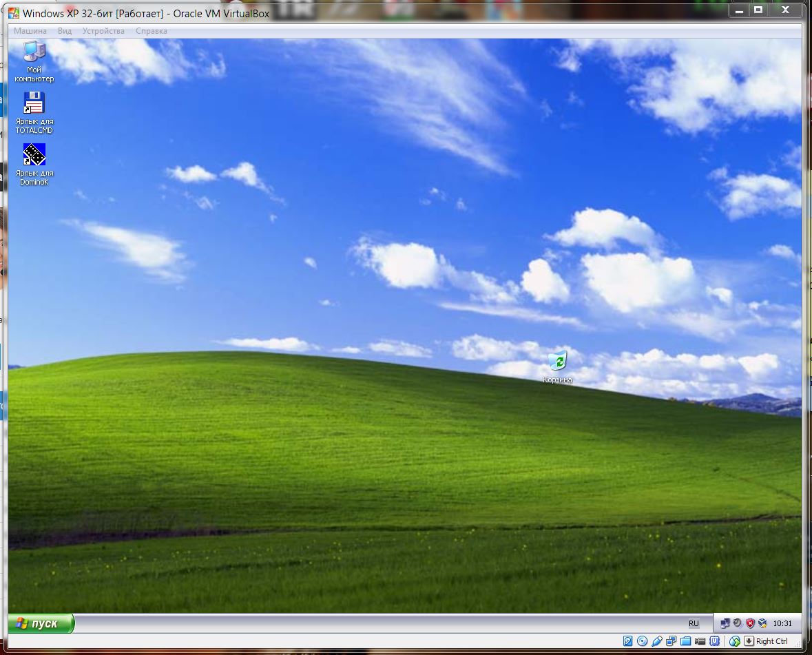The width and height of the screenshot is (812, 655).
Task: Minimize the VirtualBox window
Action: pos(739,10)
